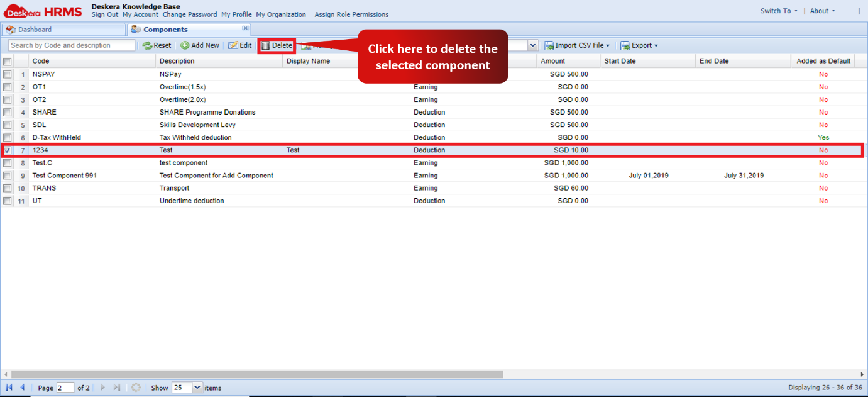Open the About dropdown
The height and width of the screenshot is (397, 868).
tap(823, 11)
